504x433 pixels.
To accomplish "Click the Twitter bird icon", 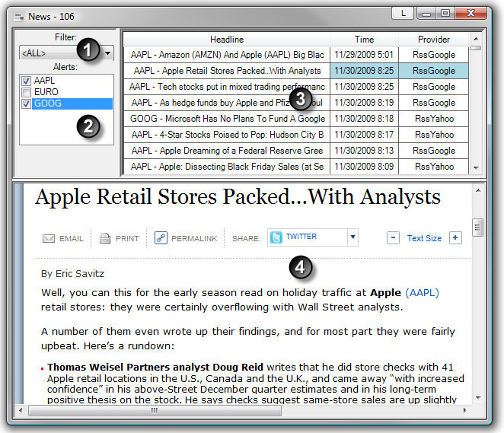I will [x=276, y=237].
